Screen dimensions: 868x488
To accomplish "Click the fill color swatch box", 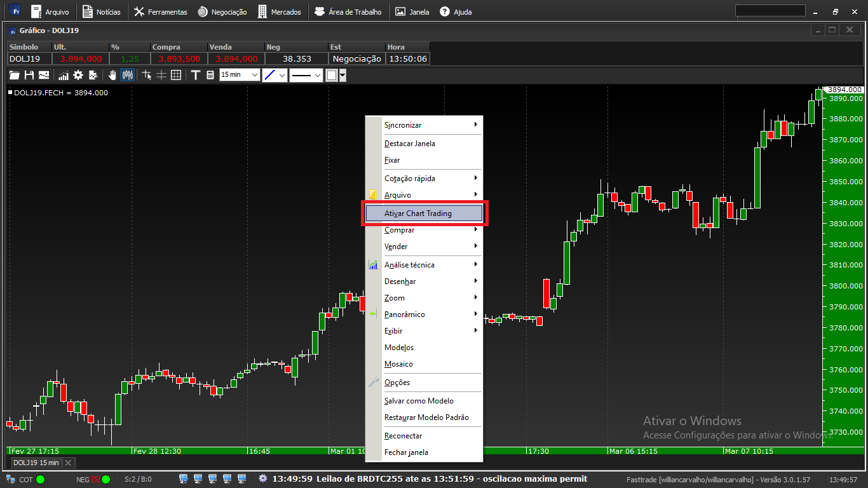I will pos(332,75).
